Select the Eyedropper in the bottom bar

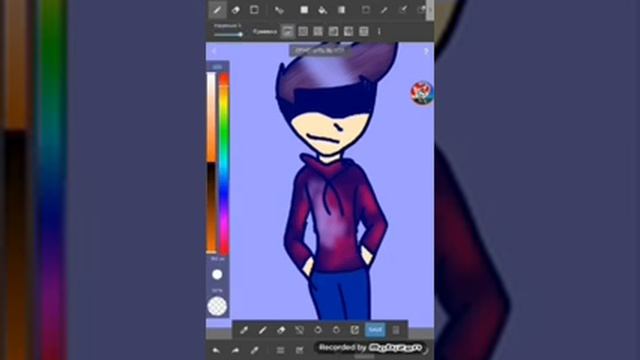coord(255,350)
